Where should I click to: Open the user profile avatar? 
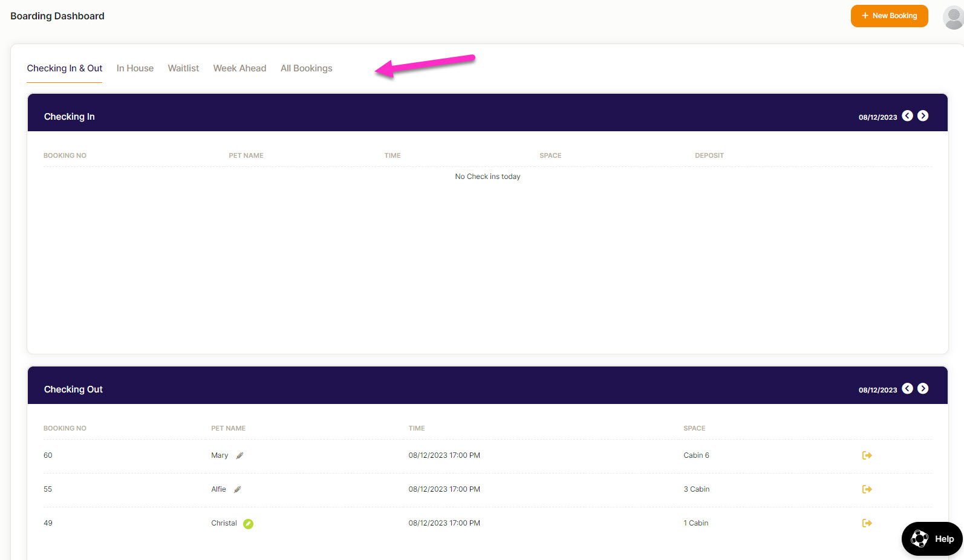[953, 17]
